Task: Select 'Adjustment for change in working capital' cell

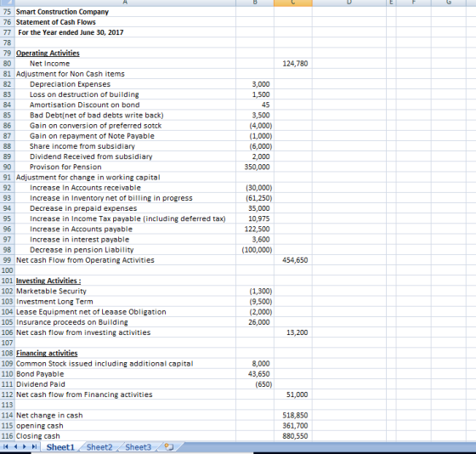Action: click(x=125, y=178)
